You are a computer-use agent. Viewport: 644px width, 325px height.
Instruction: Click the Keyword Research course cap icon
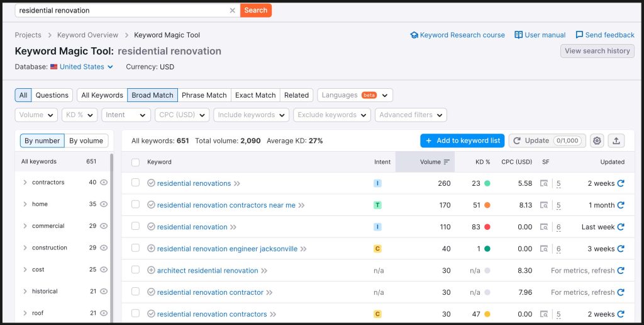tap(414, 35)
